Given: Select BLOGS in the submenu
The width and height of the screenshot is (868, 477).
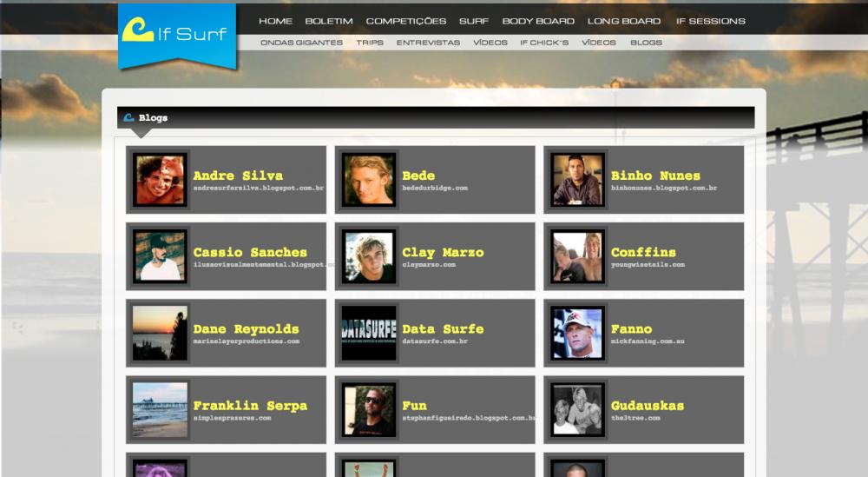Looking at the screenshot, I should [x=646, y=43].
